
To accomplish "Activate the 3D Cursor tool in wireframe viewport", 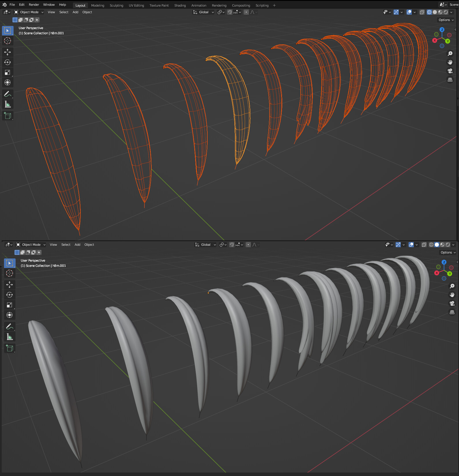I will pos(7,41).
